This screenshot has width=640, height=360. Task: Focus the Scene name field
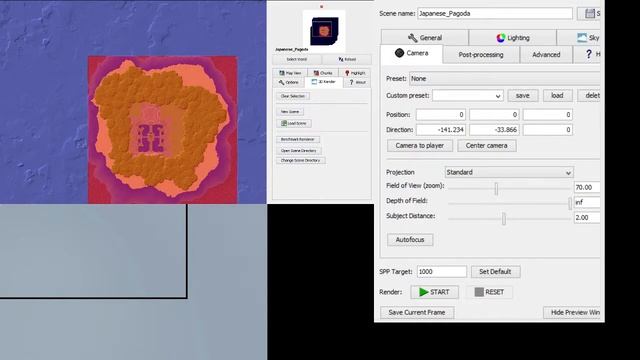495,13
